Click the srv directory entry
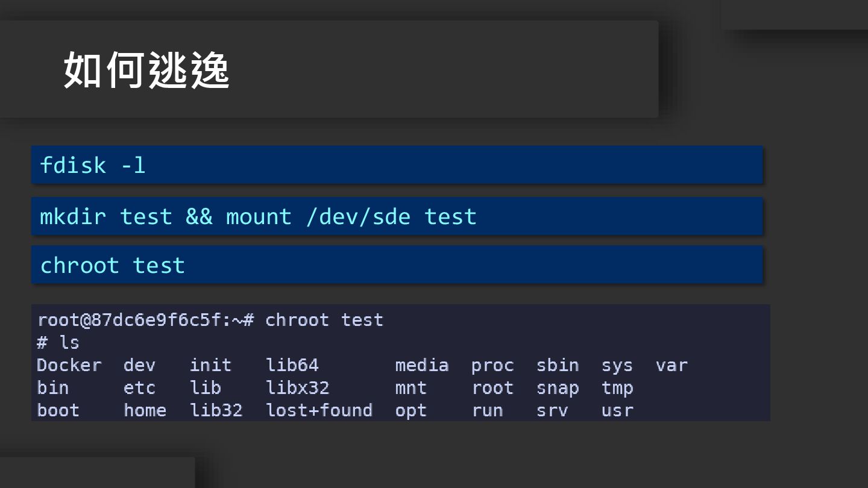Image resolution: width=868 pixels, height=488 pixels. tap(552, 410)
